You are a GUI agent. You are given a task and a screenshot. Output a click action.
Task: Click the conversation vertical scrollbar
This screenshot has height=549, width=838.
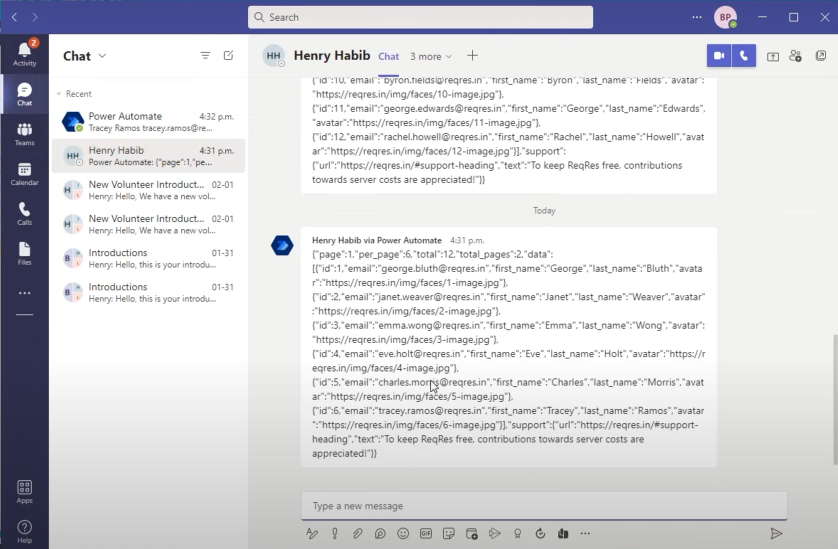click(834, 399)
